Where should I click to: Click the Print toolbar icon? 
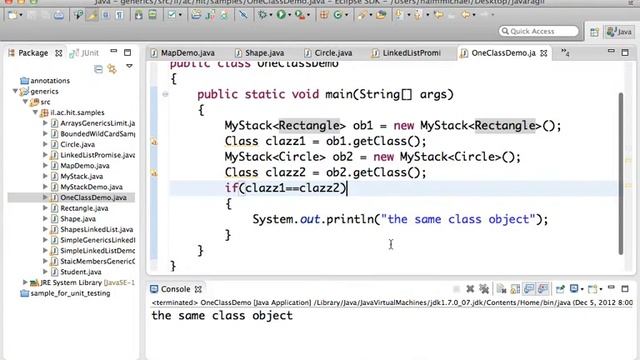(x=58, y=15)
